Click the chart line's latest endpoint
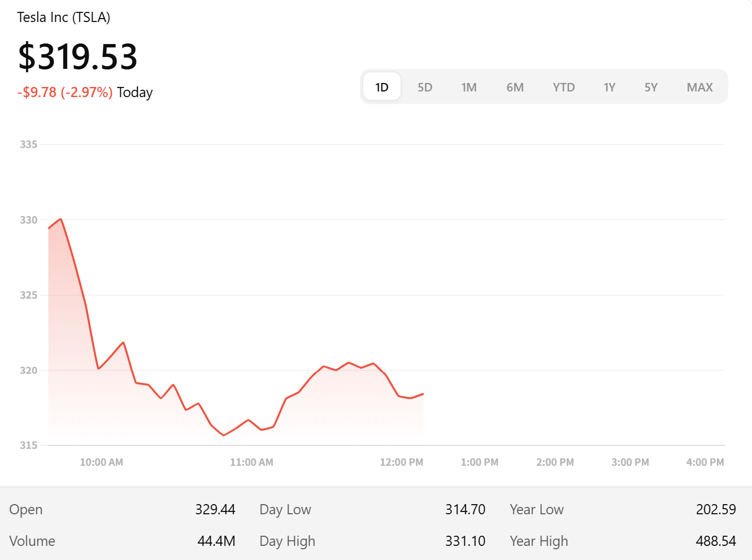The width and height of the screenshot is (752, 560). point(423,394)
